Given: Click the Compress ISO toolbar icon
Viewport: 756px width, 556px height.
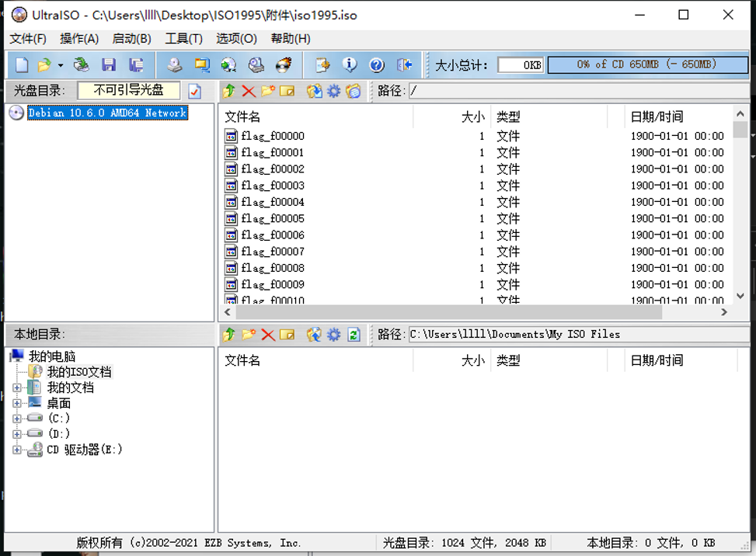Looking at the screenshot, I should pos(201,65).
